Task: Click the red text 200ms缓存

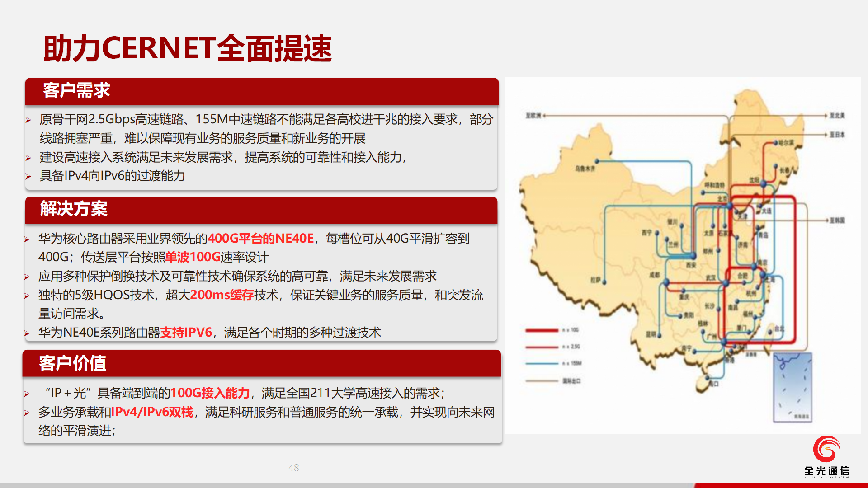Action: click(x=222, y=295)
